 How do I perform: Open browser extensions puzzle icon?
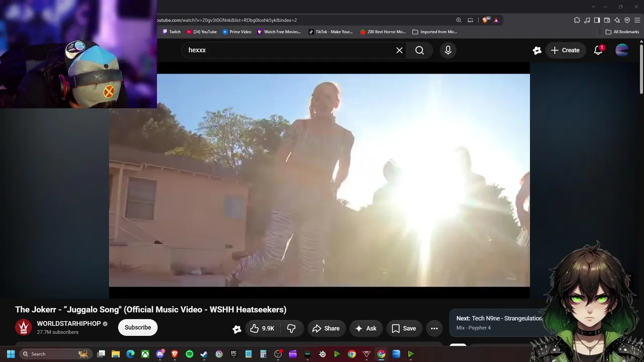[x=577, y=20]
